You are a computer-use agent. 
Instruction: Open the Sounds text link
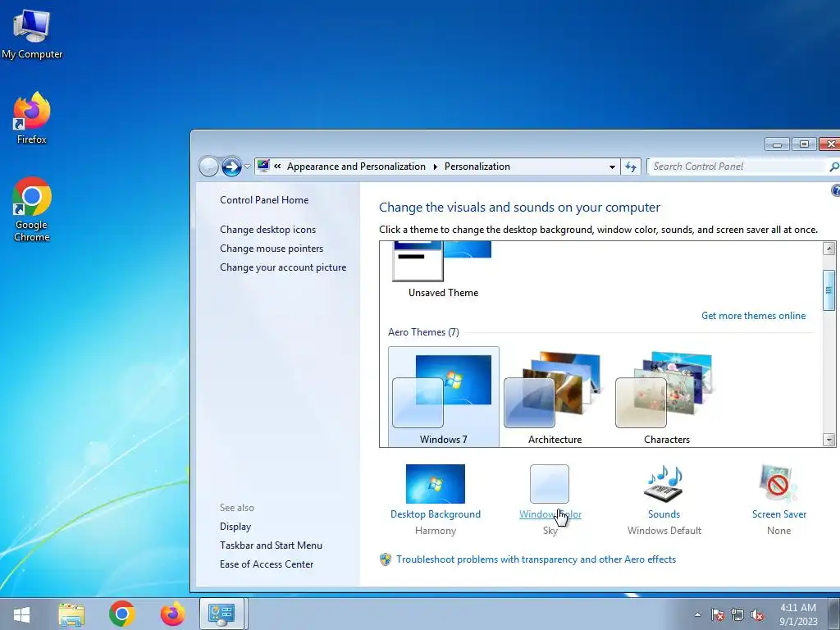coord(664,514)
